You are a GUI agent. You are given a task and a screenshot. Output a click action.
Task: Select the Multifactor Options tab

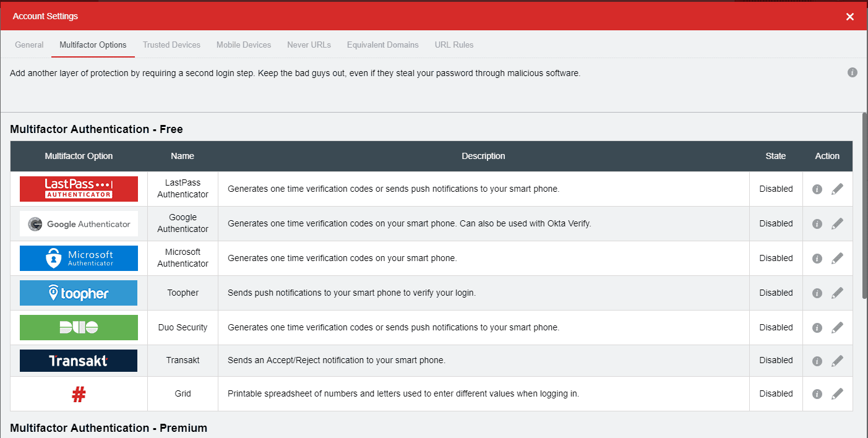[93, 45]
